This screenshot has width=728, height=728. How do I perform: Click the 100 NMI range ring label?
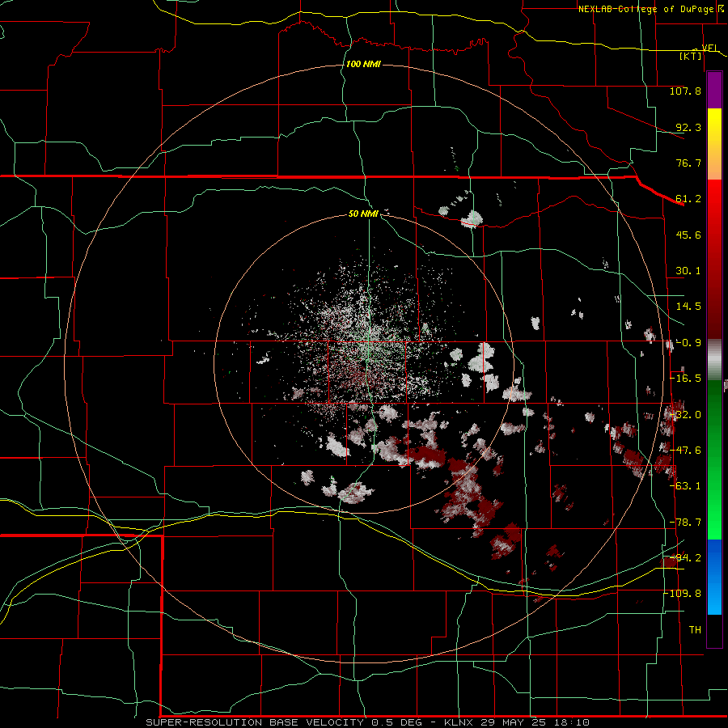pyautogui.click(x=363, y=64)
